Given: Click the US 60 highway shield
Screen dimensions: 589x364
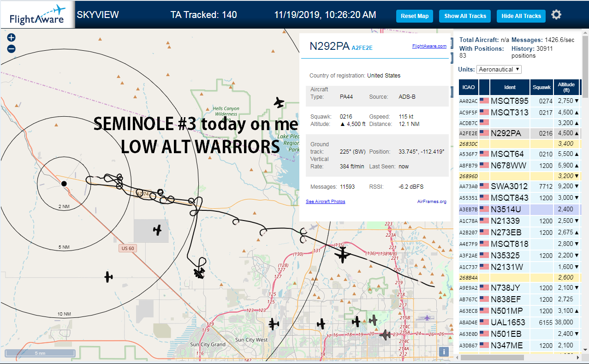Looking at the screenshot, I should coord(127,248).
